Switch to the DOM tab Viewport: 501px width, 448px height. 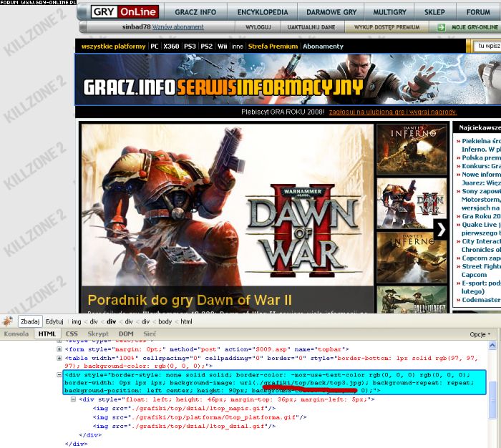click(126, 333)
